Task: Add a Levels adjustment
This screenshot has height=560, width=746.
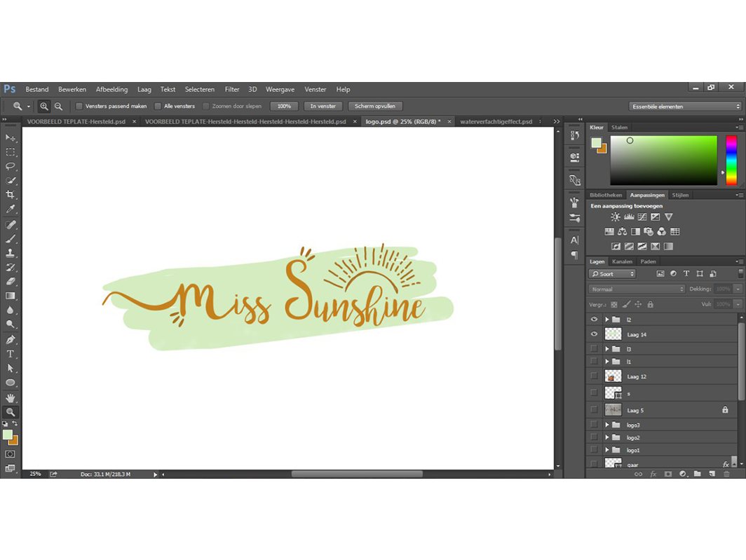Action: coord(629,217)
